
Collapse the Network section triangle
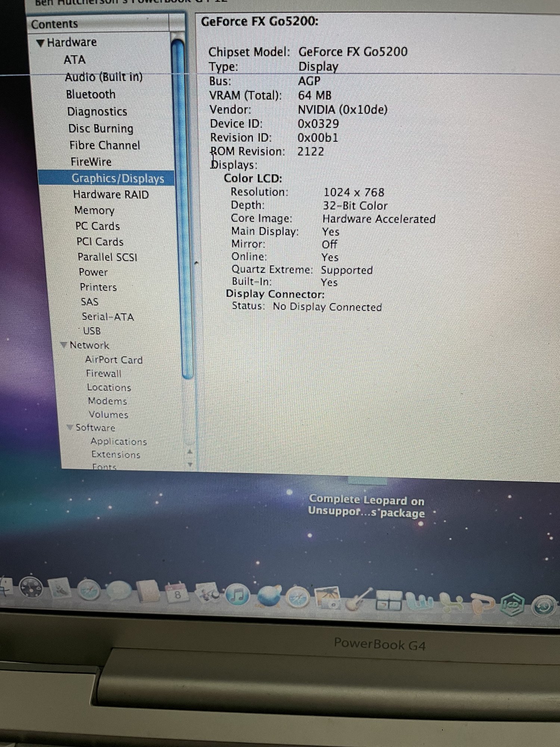64,345
